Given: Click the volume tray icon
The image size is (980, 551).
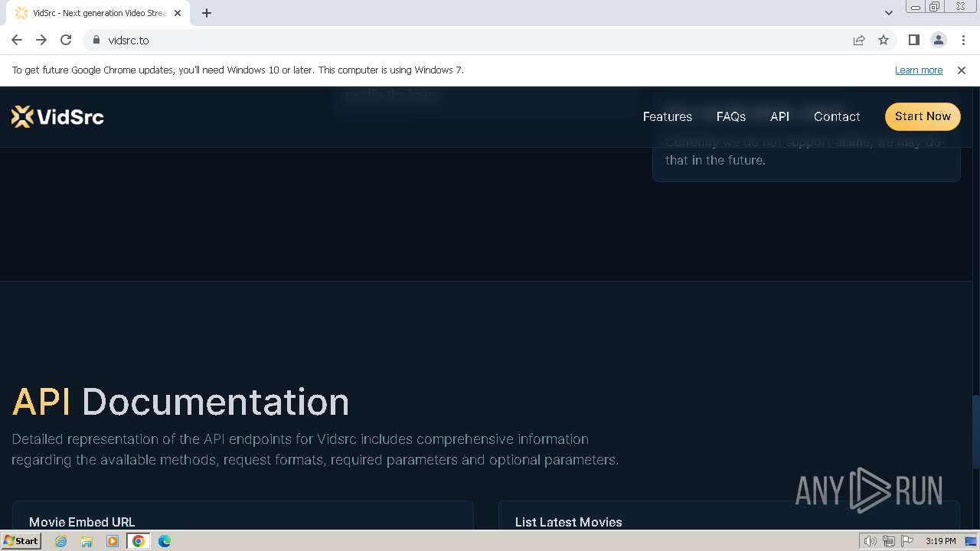Looking at the screenshot, I should (x=870, y=541).
